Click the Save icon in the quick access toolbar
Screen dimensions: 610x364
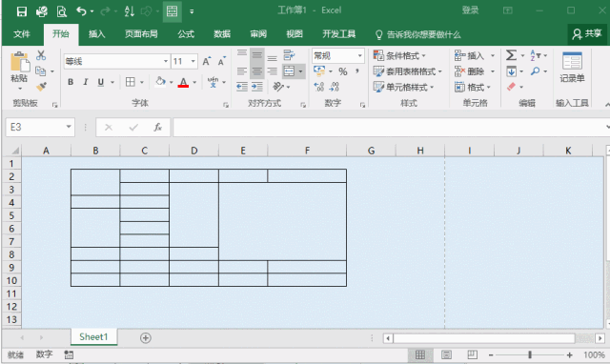22,11
